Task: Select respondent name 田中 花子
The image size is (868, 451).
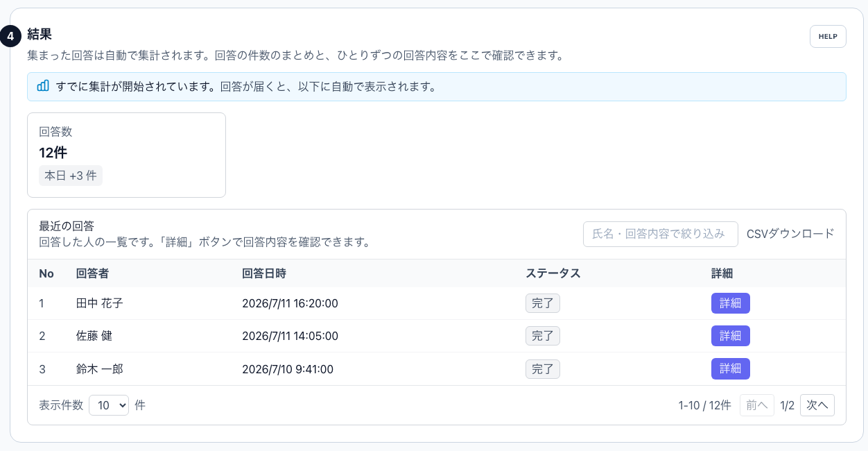Action: coord(100,303)
